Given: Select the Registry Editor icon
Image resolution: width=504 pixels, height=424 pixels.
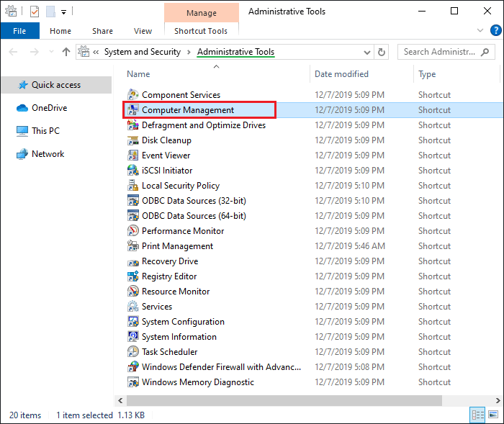Looking at the screenshot, I should (132, 276).
